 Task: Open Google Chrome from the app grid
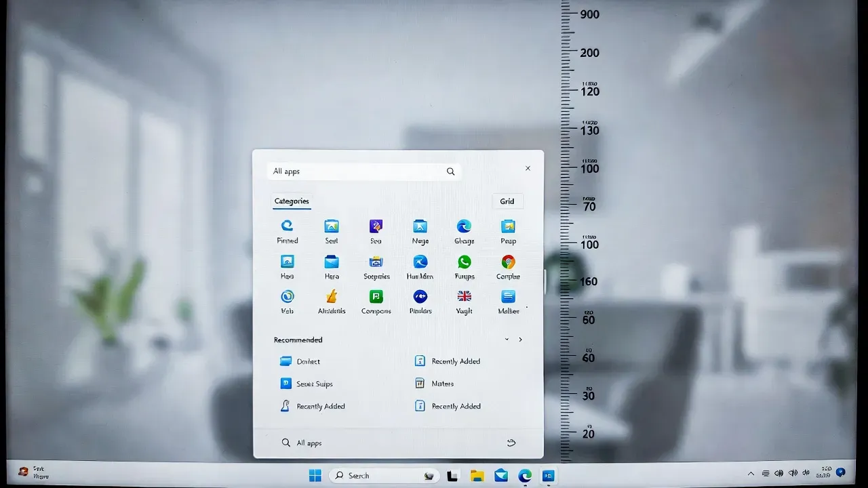(x=507, y=262)
